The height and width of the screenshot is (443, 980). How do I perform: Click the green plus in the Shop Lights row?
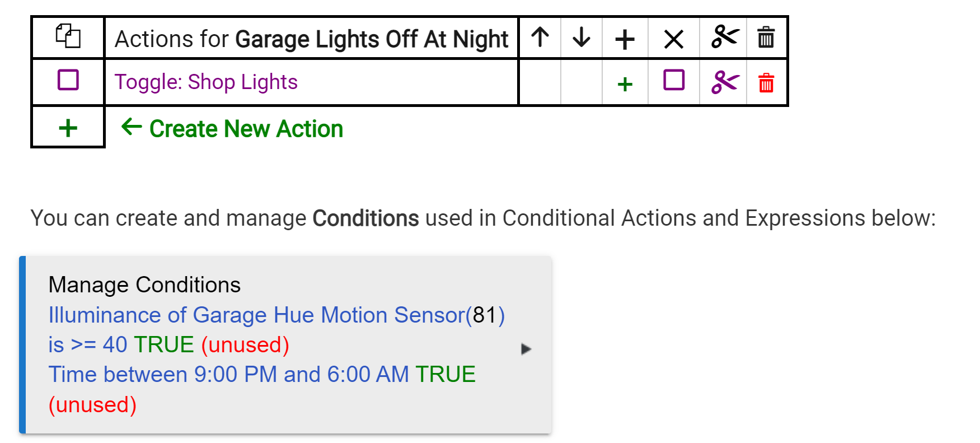click(625, 84)
